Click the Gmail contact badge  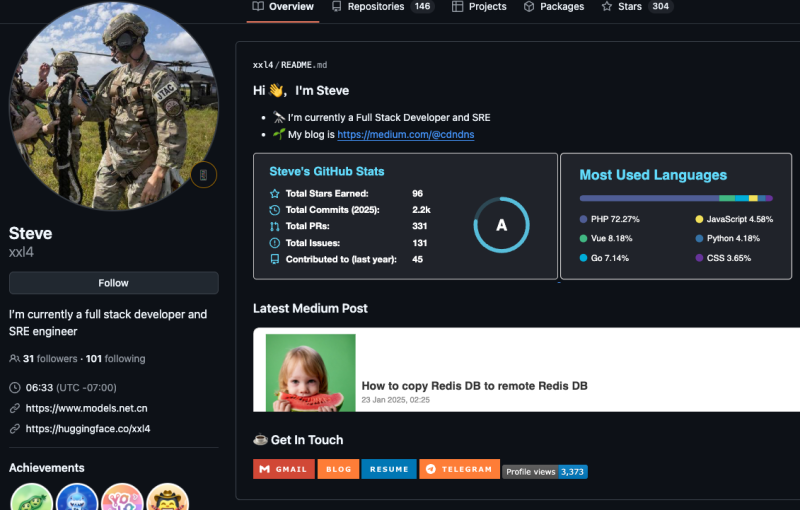point(283,469)
